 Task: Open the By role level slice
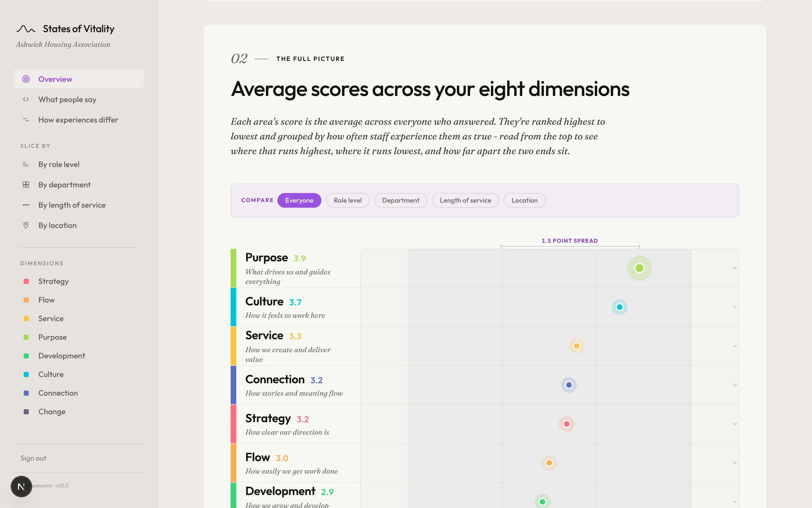[78, 164]
